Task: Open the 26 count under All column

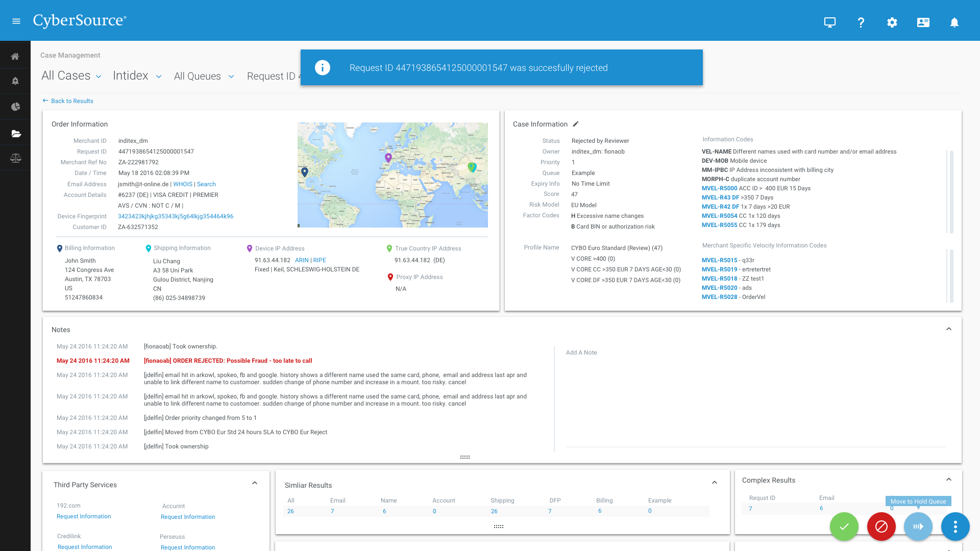Action: (x=290, y=511)
